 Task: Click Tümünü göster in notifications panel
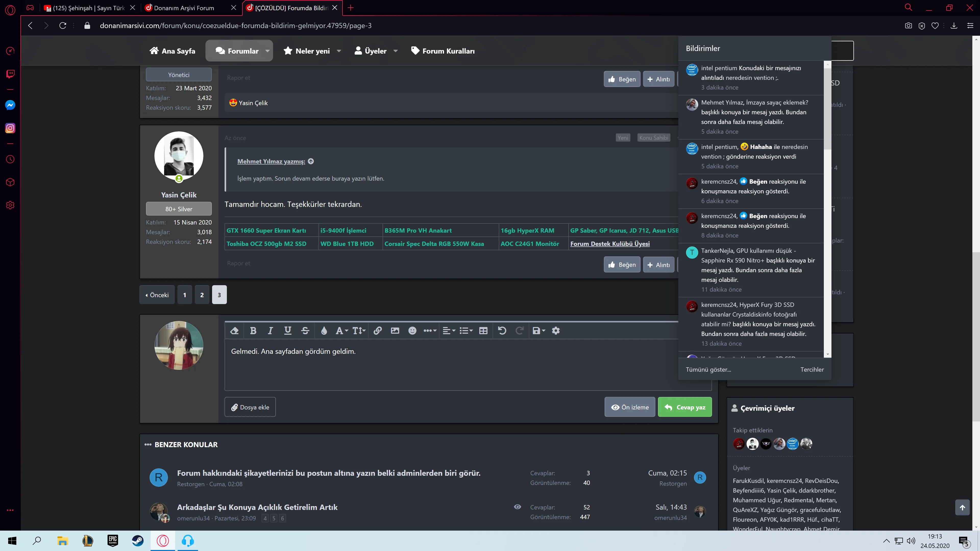point(708,369)
